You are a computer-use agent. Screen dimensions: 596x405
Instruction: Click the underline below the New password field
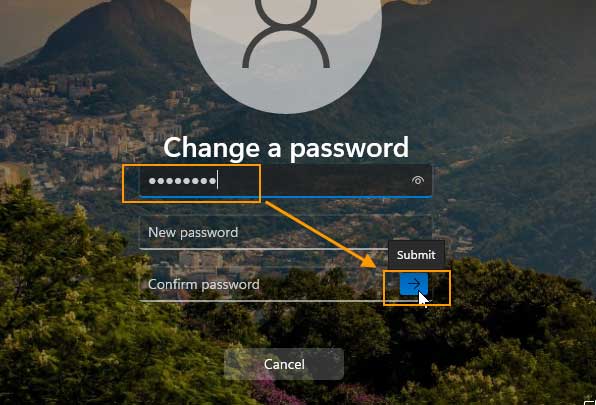pyautogui.click(x=264, y=249)
